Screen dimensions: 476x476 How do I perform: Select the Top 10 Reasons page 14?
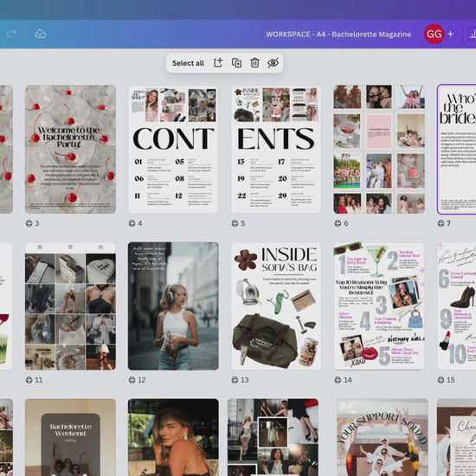pos(379,306)
